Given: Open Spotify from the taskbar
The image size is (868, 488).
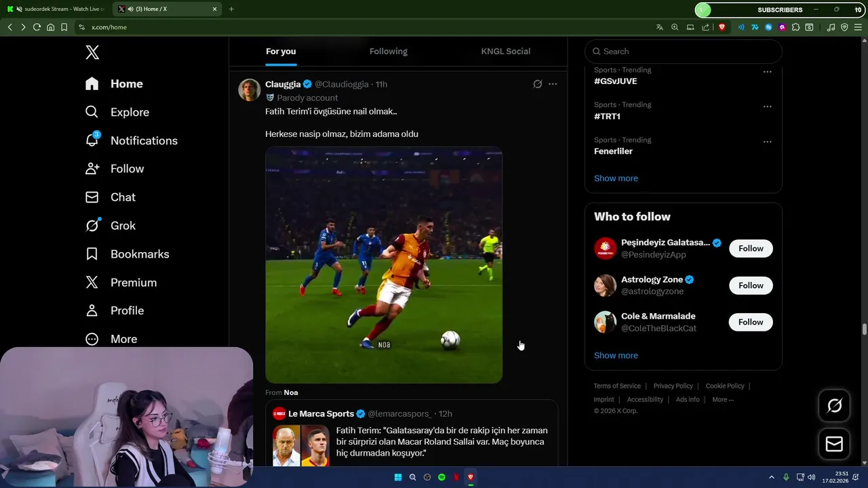Looking at the screenshot, I should tap(441, 477).
